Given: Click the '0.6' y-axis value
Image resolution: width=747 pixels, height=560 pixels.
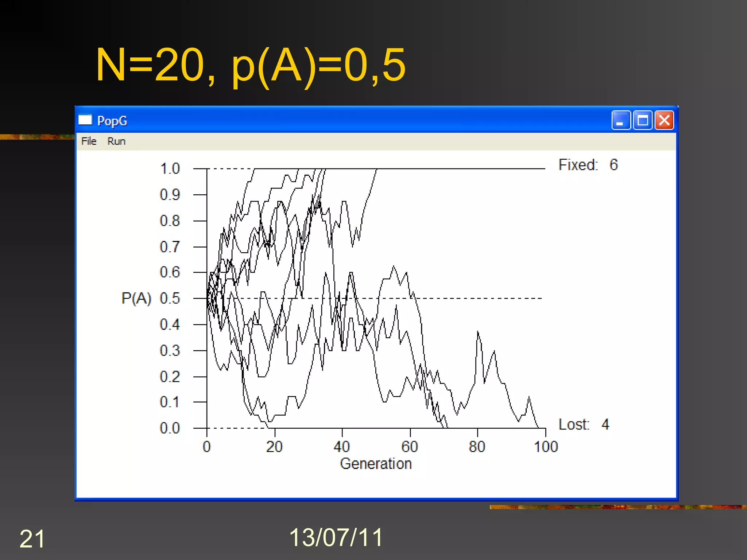Looking at the screenshot, I should pos(170,272).
